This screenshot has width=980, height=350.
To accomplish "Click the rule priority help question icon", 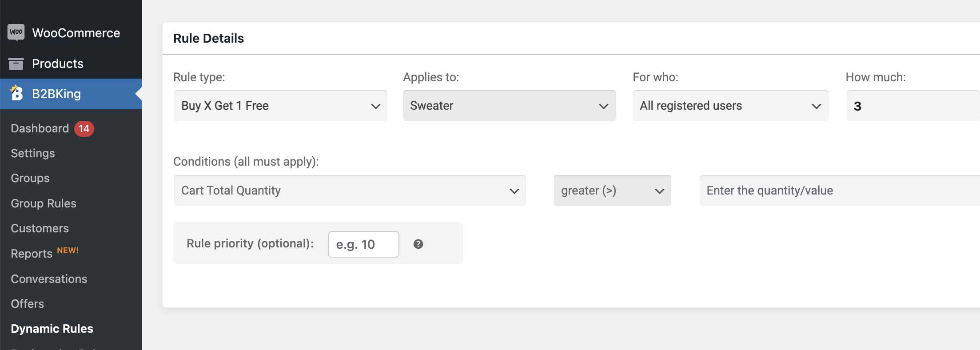I will pyautogui.click(x=418, y=244).
